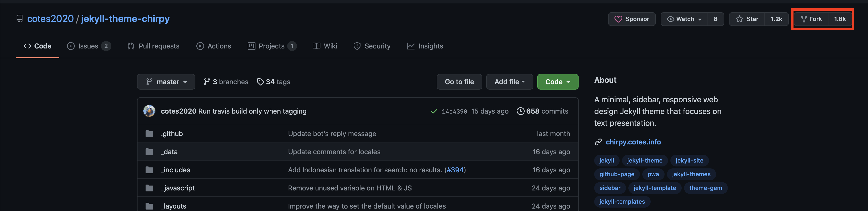This screenshot has height=211, width=868.
Task: Click the Go to file button
Action: coord(459,82)
